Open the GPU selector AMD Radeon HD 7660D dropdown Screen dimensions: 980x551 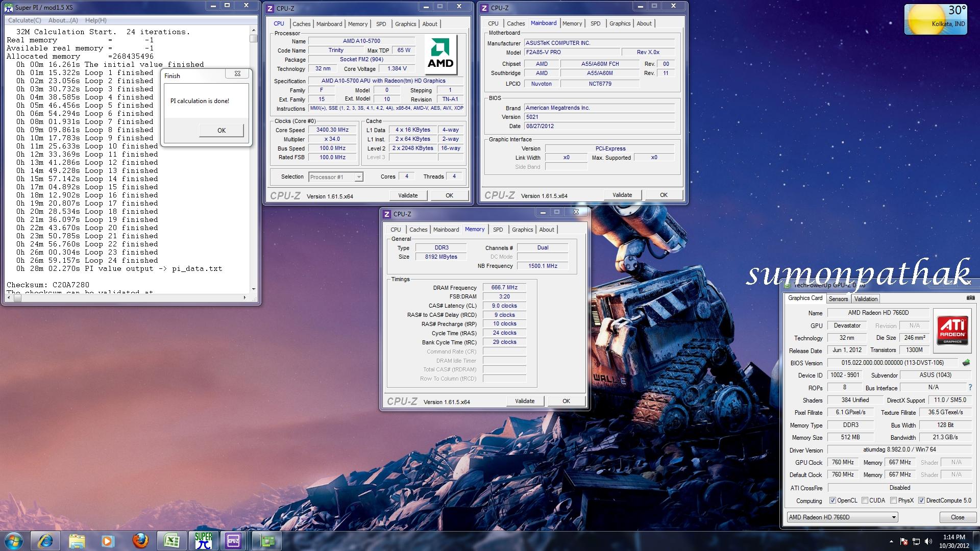(842, 517)
